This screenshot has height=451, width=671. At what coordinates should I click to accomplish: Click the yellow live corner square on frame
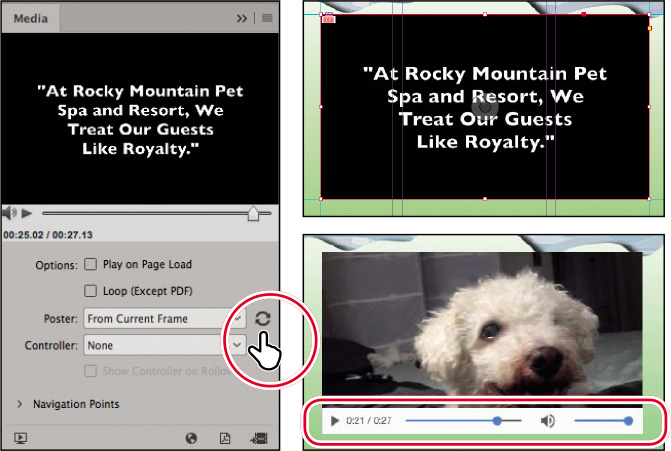tap(650, 28)
